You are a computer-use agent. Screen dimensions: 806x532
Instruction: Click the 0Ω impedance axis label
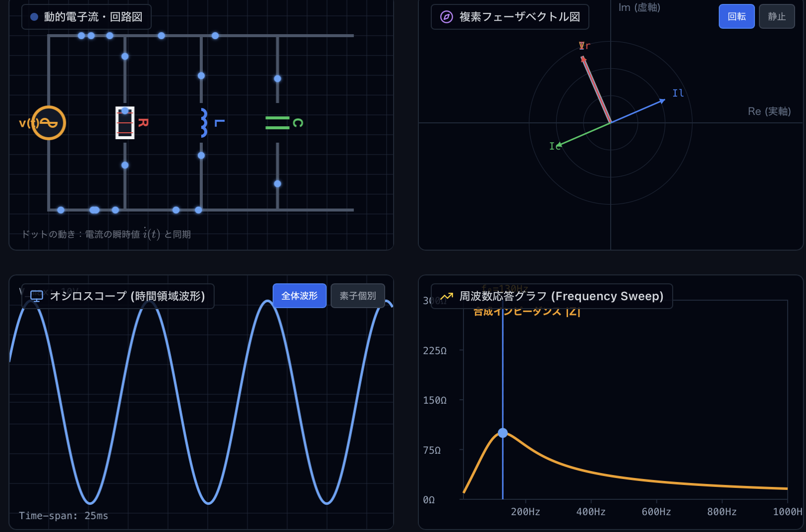pos(429,500)
